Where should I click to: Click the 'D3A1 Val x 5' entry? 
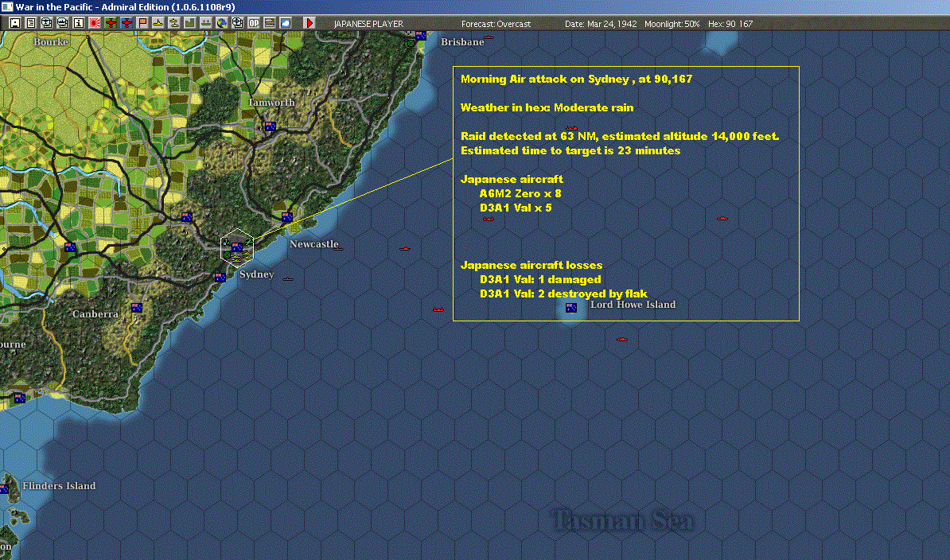516,208
